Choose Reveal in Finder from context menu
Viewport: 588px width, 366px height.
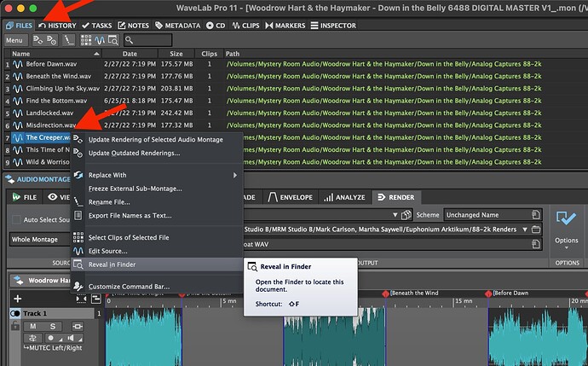point(112,264)
